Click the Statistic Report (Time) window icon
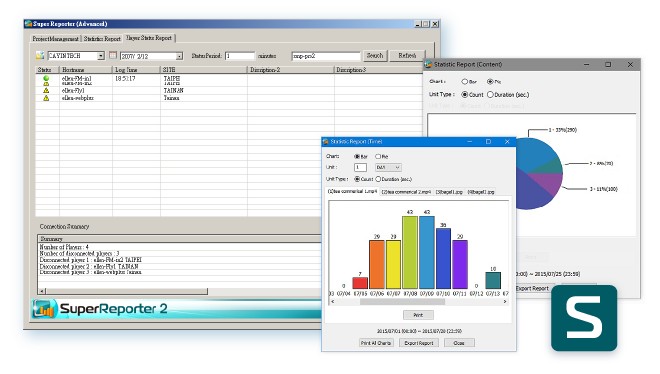Viewport: 660px width, 374px height. tap(326, 142)
